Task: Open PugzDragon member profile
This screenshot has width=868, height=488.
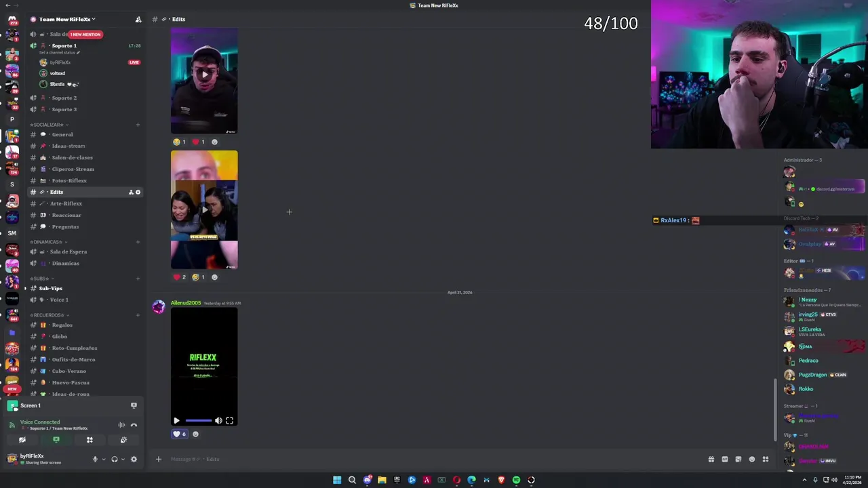Action: (x=812, y=375)
